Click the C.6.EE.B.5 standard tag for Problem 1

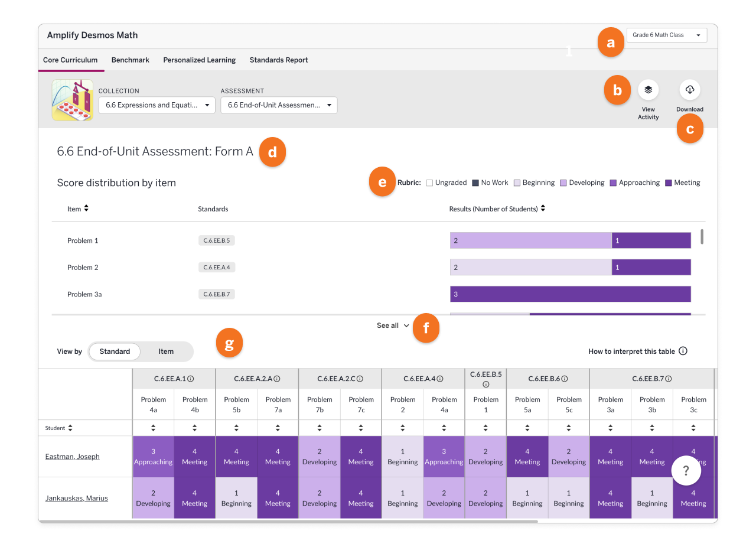[x=217, y=240]
